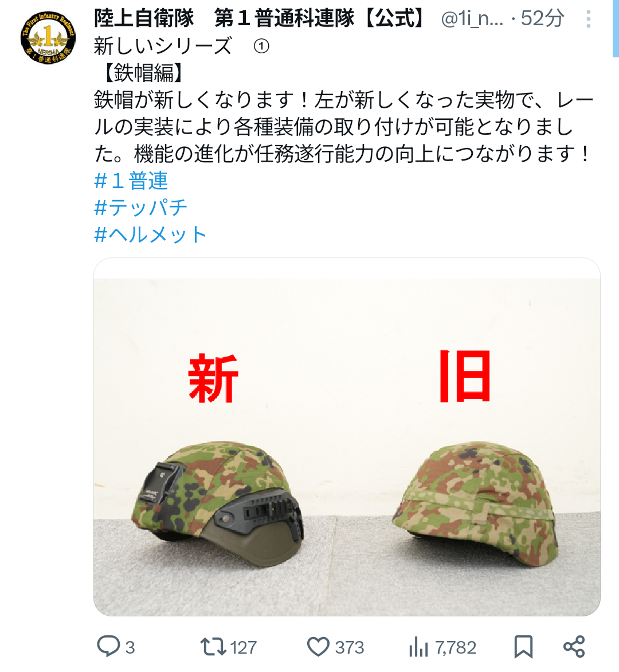This screenshot has width=619, height=672.
Task: Retweet this post using the repost icon
Action: [213, 647]
